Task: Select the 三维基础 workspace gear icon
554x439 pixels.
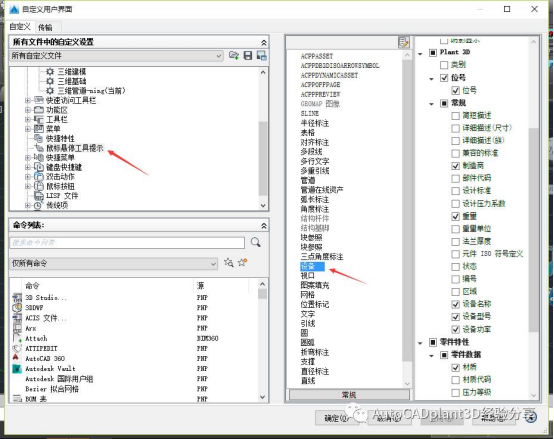Action: [50, 81]
